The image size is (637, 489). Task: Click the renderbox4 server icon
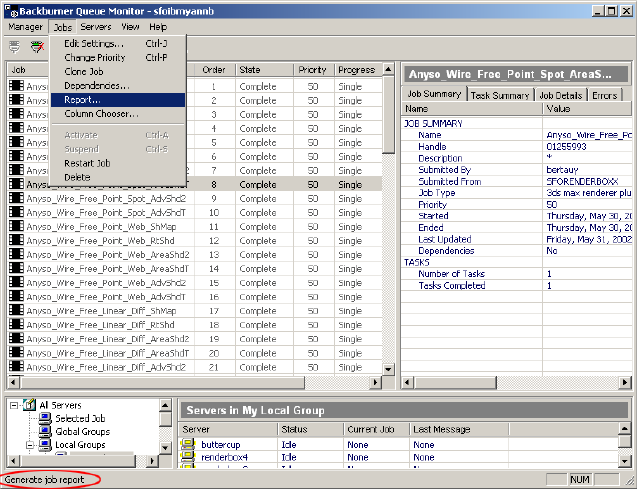point(188,457)
